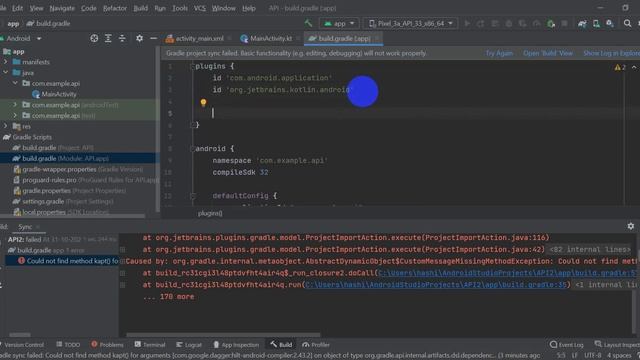Collapse the com.example.api package

point(16,83)
